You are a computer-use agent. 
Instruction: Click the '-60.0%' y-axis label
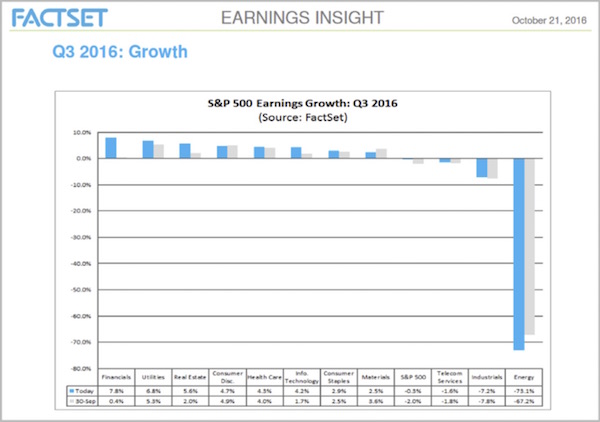click(81, 316)
